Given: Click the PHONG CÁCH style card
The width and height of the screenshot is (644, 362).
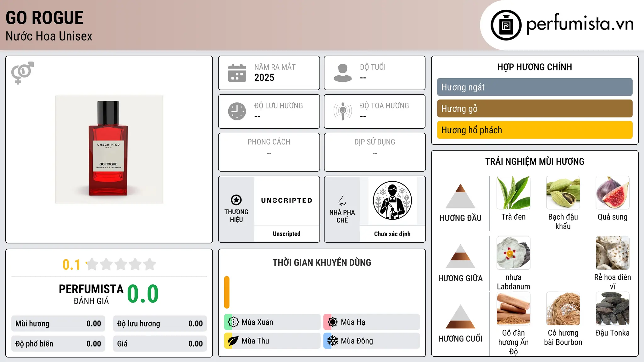Looking at the screenshot, I should pos(269,152).
